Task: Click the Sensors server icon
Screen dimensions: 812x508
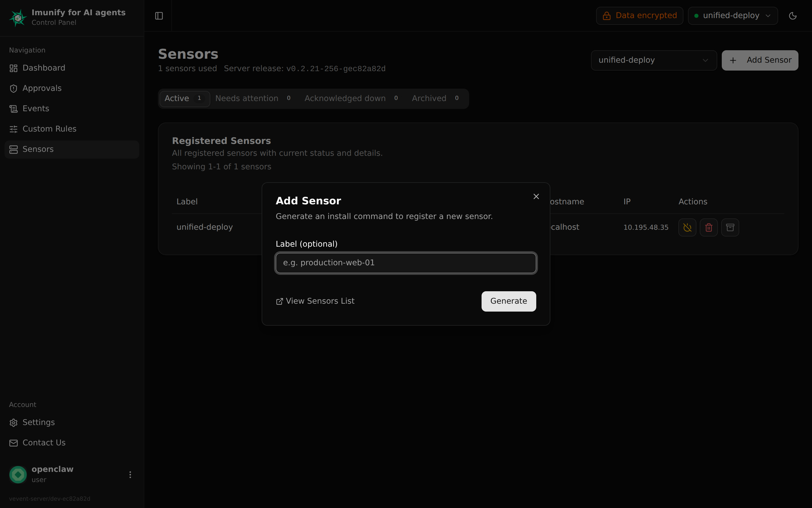Action: pyautogui.click(x=14, y=150)
